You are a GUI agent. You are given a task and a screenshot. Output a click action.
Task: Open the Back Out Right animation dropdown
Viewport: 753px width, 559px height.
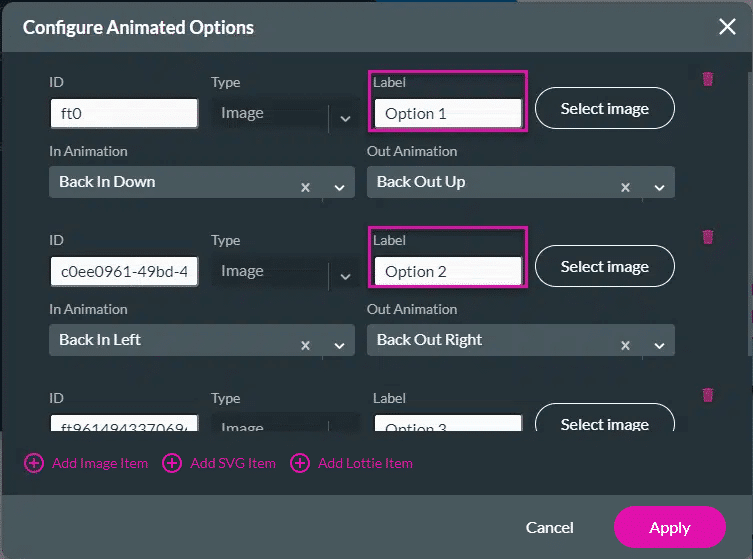click(x=659, y=345)
